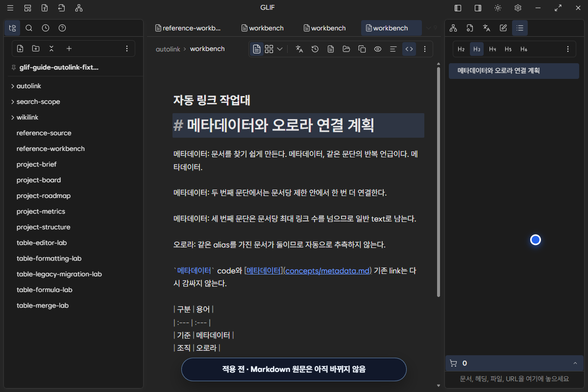Switch to the file tree sidebar view
Image resolution: width=588 pixels, height=392 pixels.
click(12, 28)
